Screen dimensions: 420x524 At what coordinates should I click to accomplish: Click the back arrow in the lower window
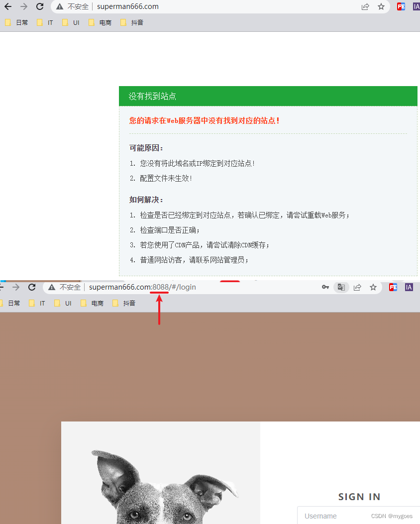pyautogui.click(x=0, y=287)
